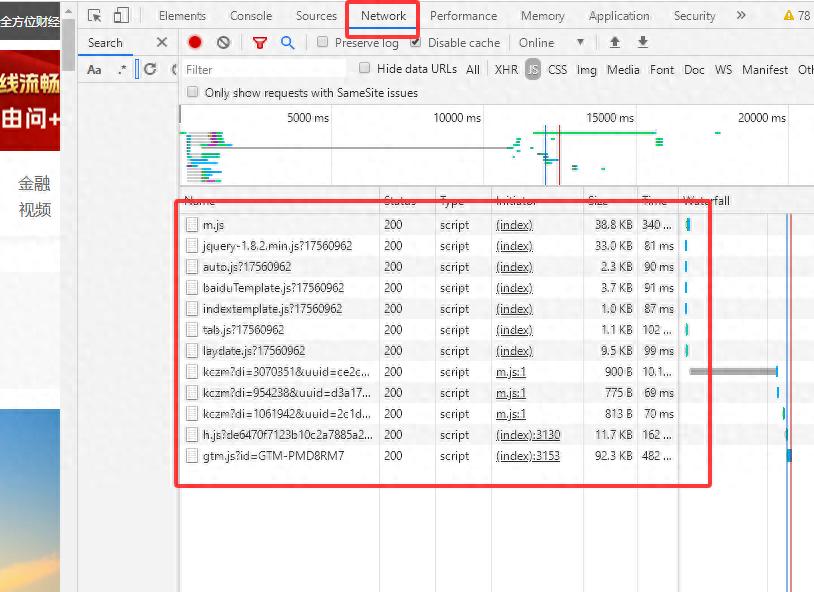This screenshot has height=592, width=814.
Task: Enable the Preserve log checkbox
Action: coord(323,42)
